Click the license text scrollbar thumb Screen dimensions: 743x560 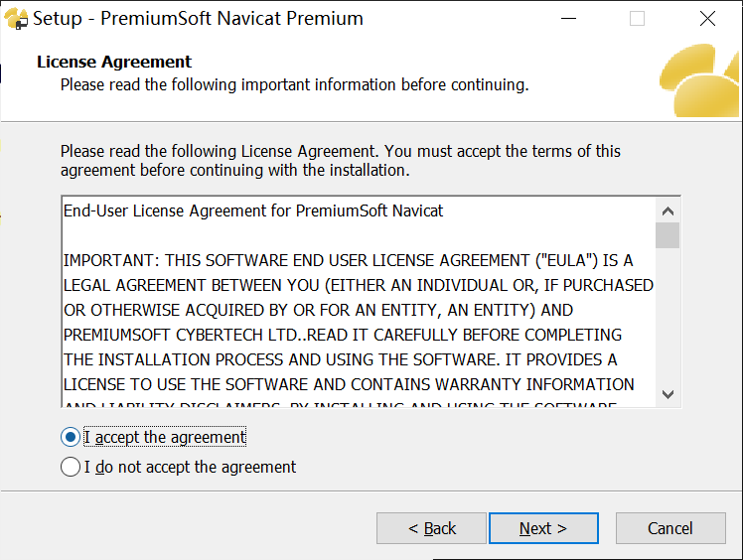tap(668, 235)
